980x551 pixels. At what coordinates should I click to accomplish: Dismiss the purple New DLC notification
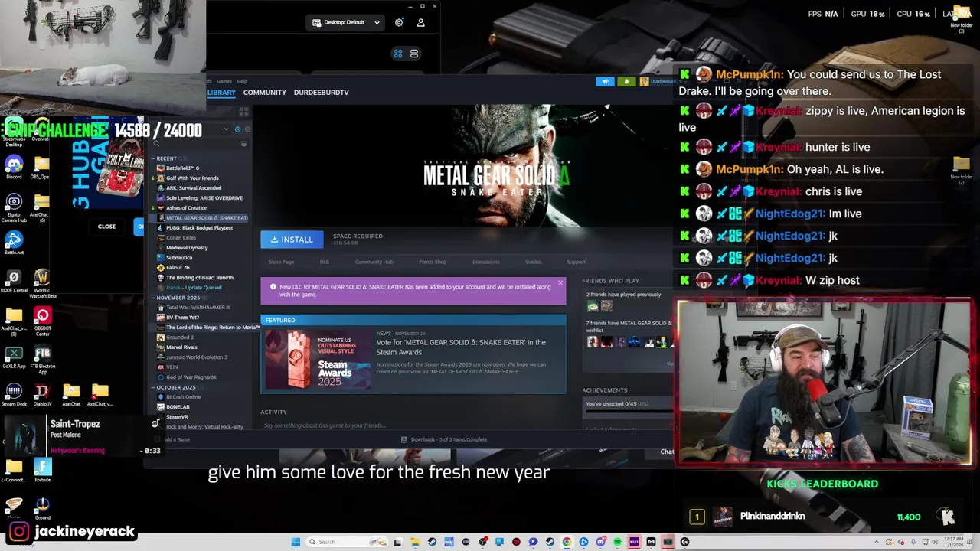(560, 284)
